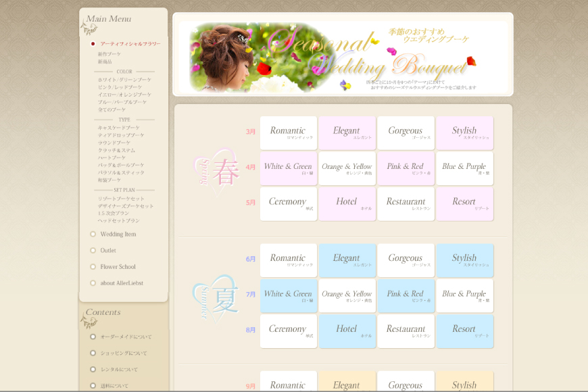Go to 新作ブーケ in the main menu
The image size is (588, 392).
coord(109,54)
